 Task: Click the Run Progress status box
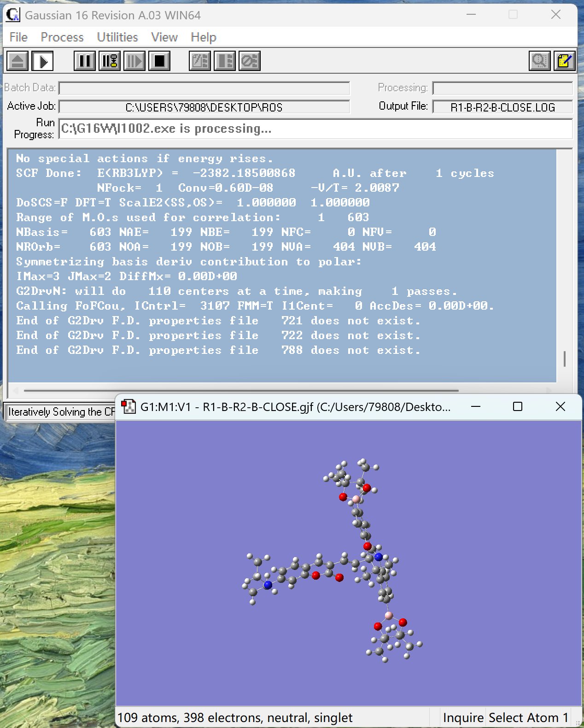coord(316,129)
